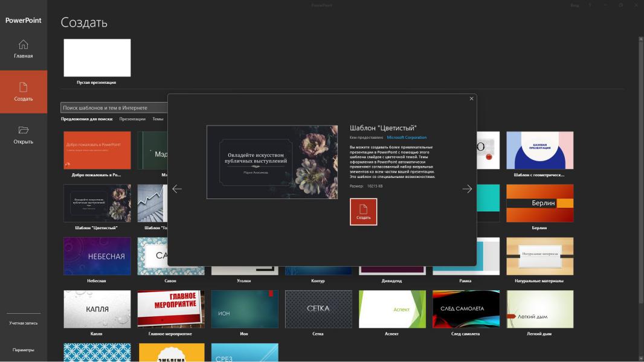The width and height of the screenshot is (644, 362).
Task: Open the Открыть folder icon in sidebar
Action: click(x=23, y=130)
